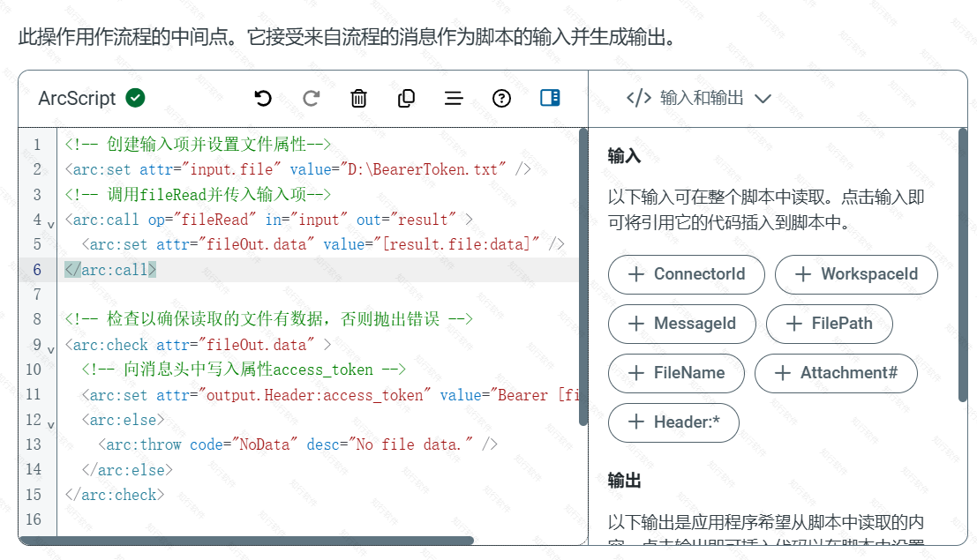Click the redo arrow icon

tap(311, 98)
